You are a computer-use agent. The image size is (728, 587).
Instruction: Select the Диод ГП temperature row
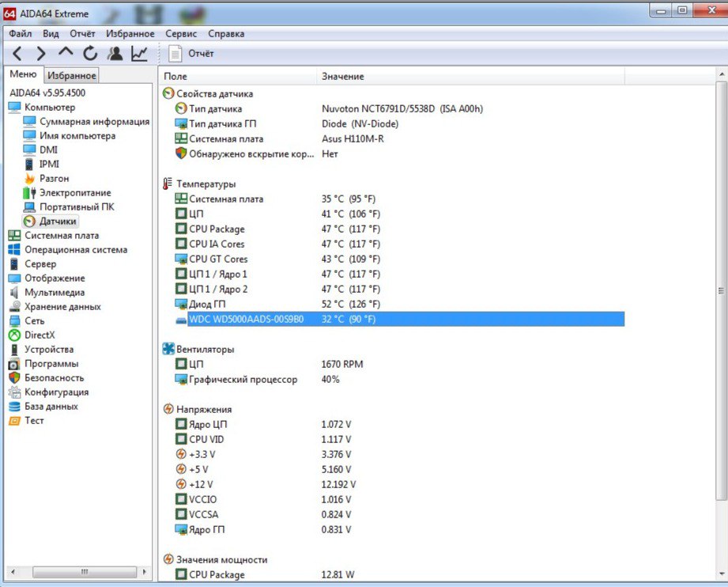206,305
